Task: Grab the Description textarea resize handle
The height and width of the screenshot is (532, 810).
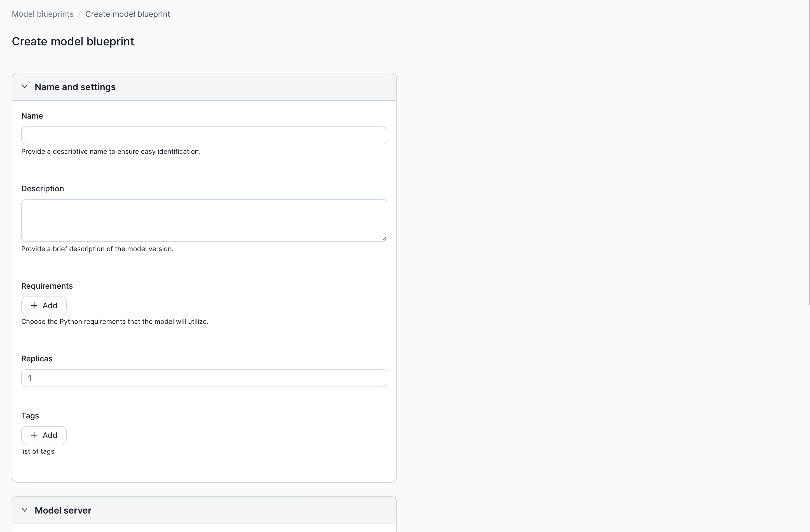Action: pyautogui.click(x=384, y=239)
